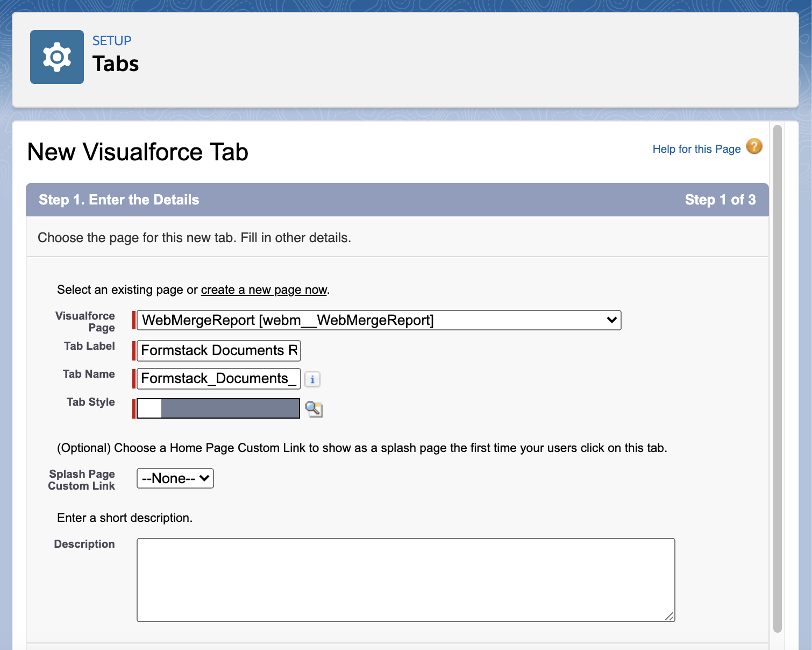Click the info icon beside Tab Name

pyautogui.click(x=312, y=379)
